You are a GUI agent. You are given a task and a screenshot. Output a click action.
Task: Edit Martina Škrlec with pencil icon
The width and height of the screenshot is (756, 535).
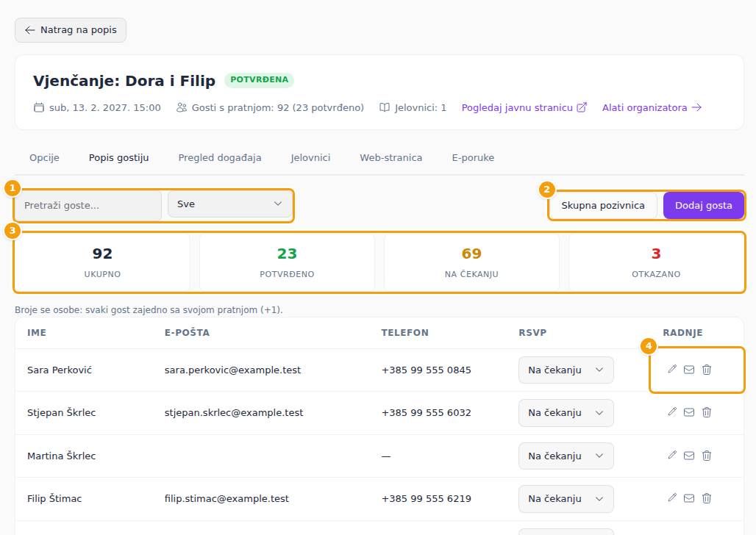pos(672,456)
